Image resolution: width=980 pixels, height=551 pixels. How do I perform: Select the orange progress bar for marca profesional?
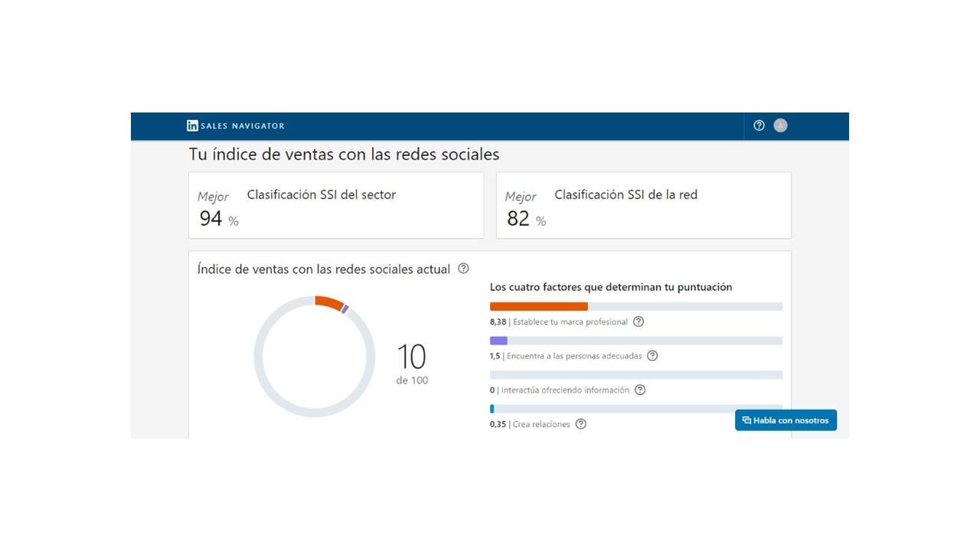click(539, 306)
